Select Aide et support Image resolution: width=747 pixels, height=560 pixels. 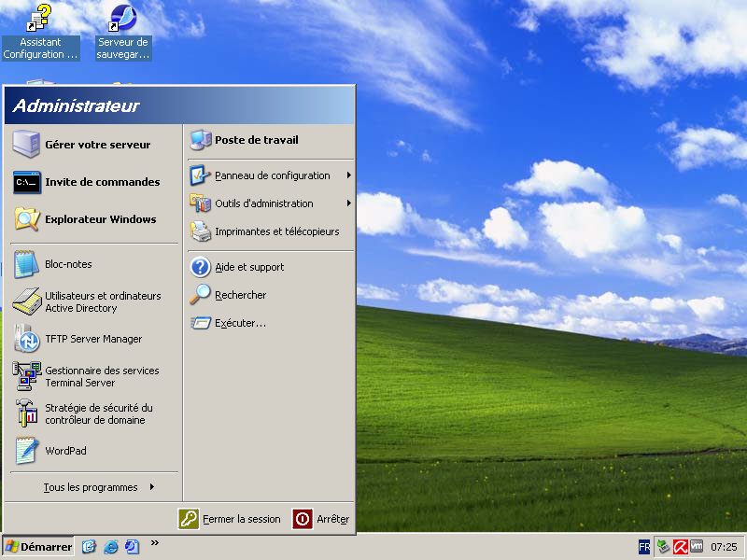pyautogui.click(x=247, y=266)
